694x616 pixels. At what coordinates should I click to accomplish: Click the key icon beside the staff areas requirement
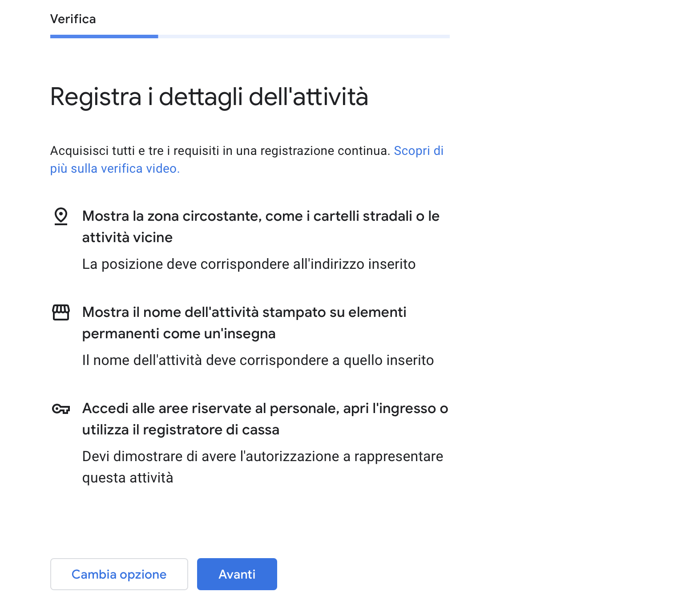tap(61, 409)
